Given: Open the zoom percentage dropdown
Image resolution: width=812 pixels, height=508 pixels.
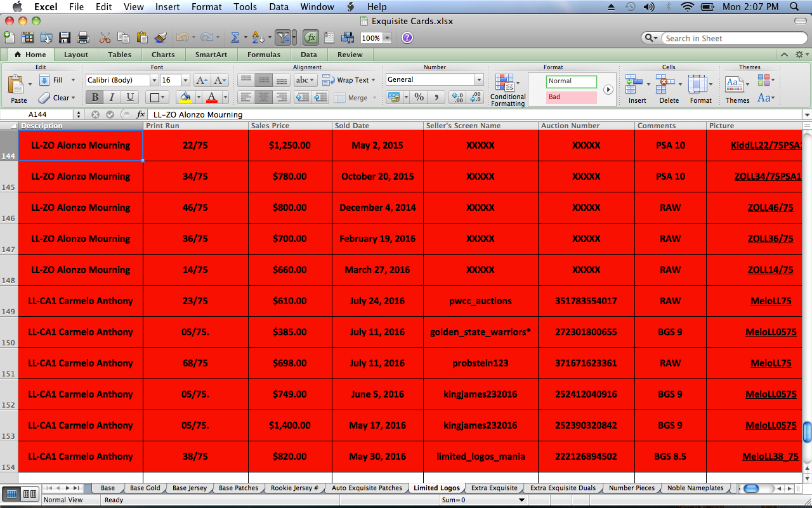Looking at the screenshot, I should coord(386,38).
